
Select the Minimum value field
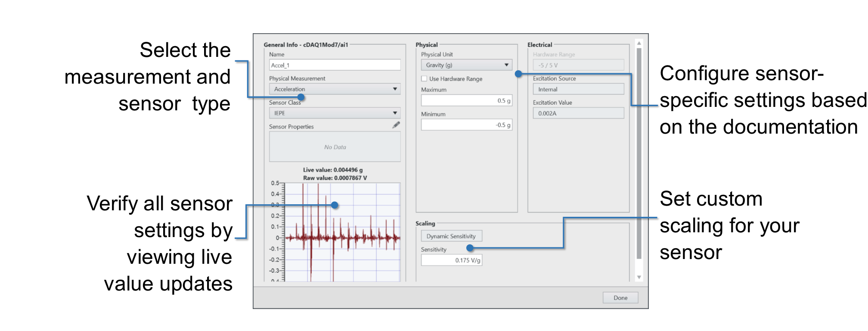[466, 125]
